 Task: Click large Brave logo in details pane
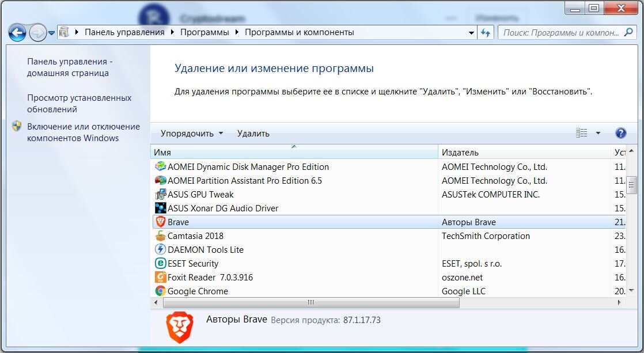[x=180, y=327]
